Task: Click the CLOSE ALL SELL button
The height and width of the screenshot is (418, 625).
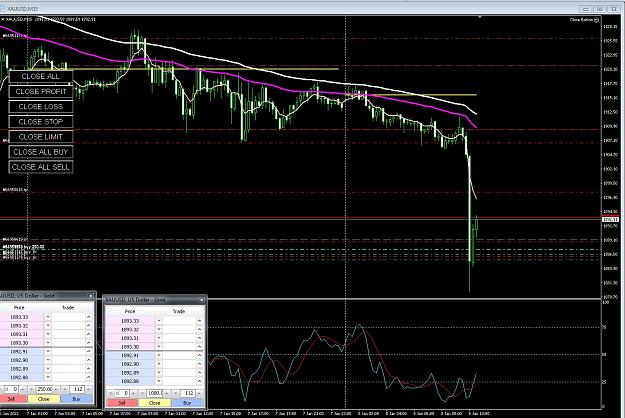Action: pos(41,167)
